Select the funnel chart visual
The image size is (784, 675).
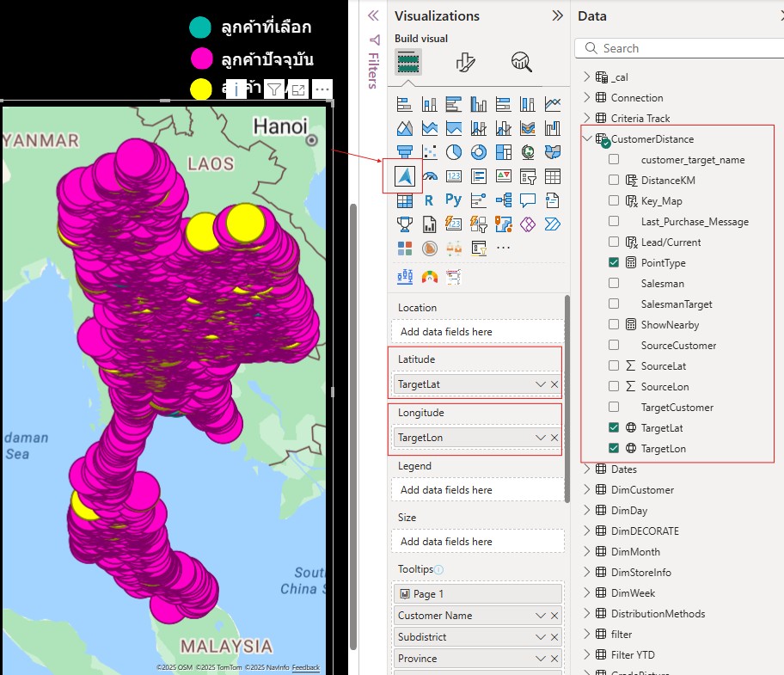[405, 150]
